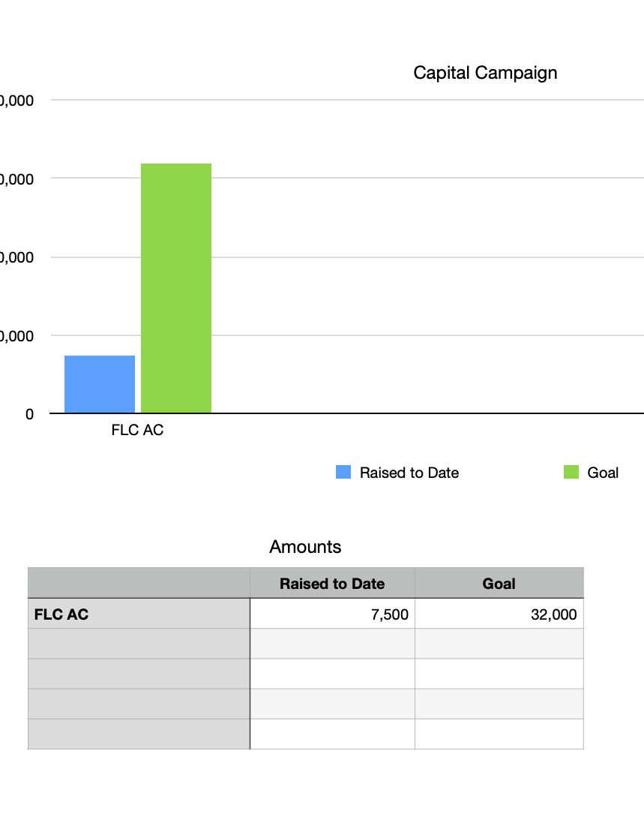Select the Raised to Date column header

[x=332, y=583]
